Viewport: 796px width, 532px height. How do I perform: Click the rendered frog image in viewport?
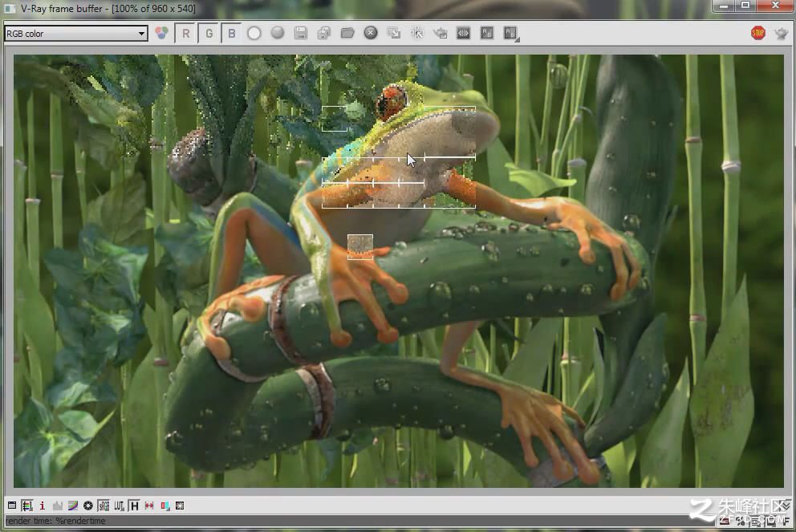coord(399,271)
